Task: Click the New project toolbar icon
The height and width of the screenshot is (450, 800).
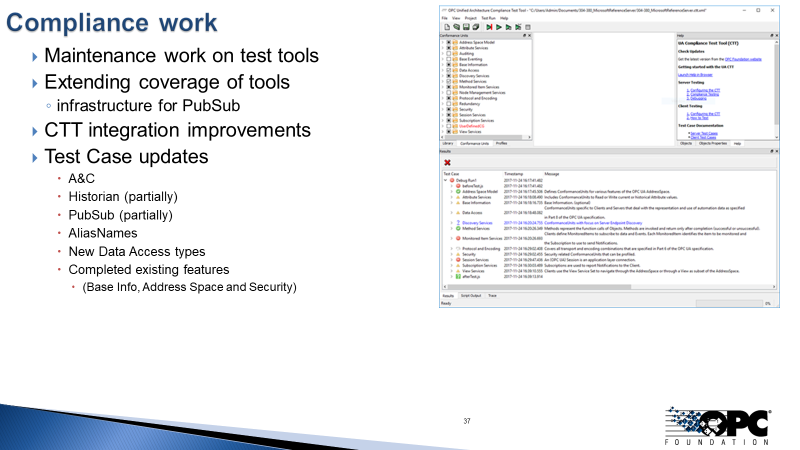Action: click(447, 27)
